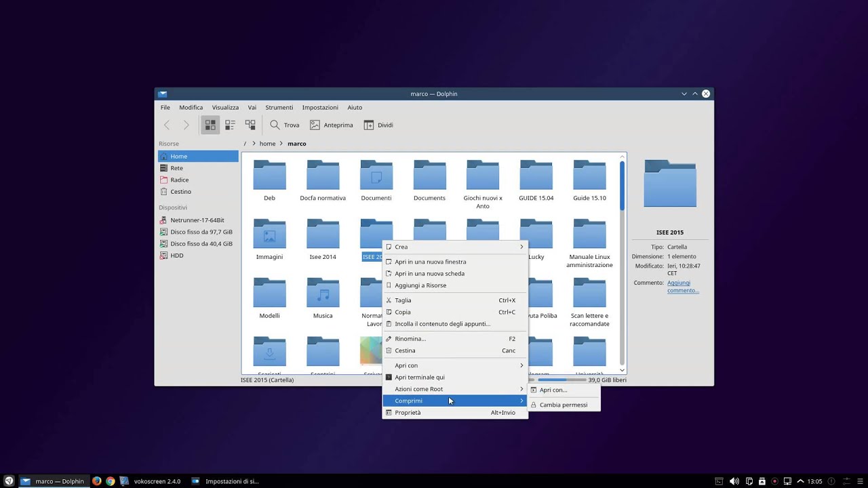Choose Rinomina from context menu
The height and width of the screenshot is (488, 868).
[x=410, y=339]
